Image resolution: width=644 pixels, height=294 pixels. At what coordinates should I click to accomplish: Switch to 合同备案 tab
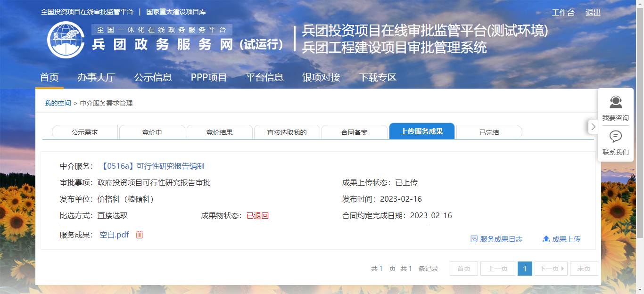click(354, 132)
